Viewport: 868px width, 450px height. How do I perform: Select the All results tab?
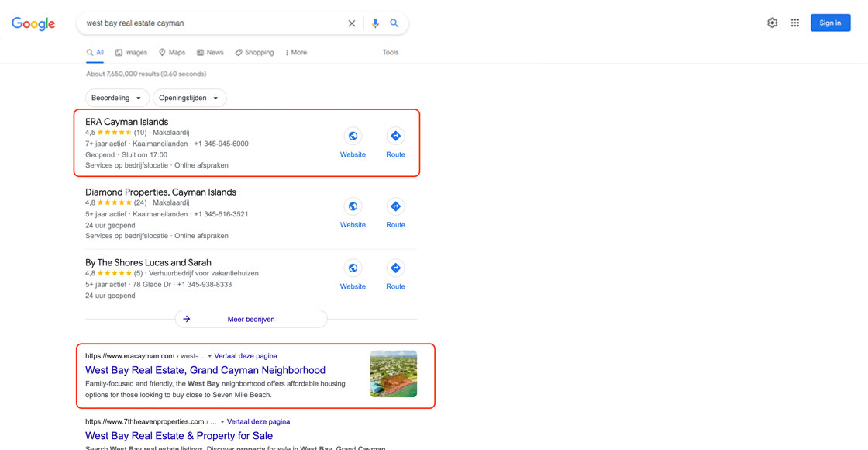(95, 53)
